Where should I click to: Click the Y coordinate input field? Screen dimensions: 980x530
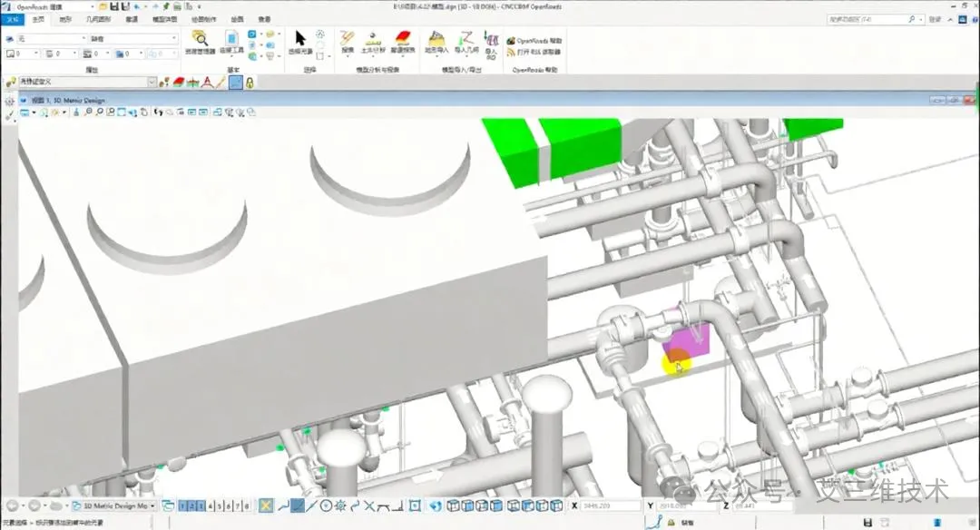click(686, 505)
